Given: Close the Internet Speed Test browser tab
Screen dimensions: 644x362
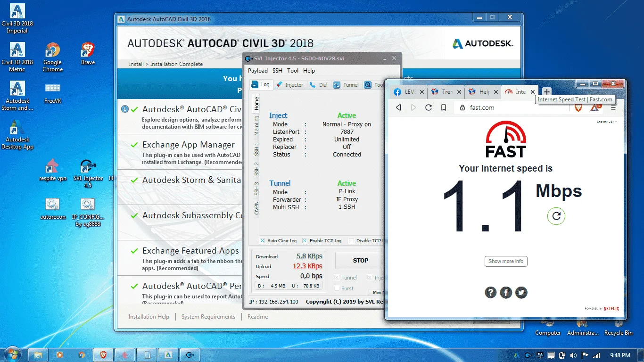Looking at the screenshot, I should 533,92.
